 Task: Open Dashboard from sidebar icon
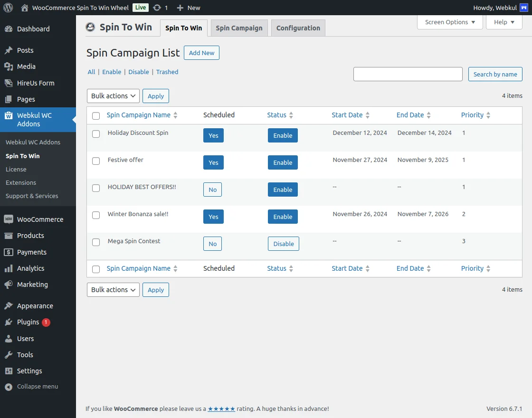pos(9,29)
